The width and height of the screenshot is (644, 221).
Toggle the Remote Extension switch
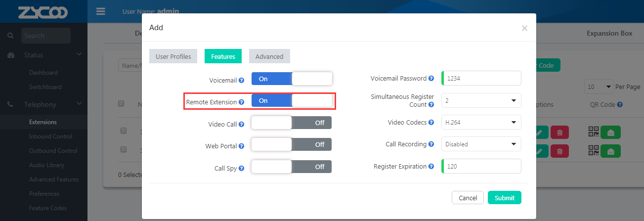click(292, 100)
